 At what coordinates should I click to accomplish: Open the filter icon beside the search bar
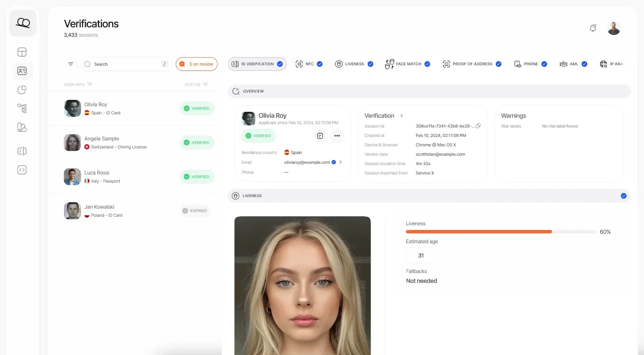pyautogui.click(x=70, y=64)
